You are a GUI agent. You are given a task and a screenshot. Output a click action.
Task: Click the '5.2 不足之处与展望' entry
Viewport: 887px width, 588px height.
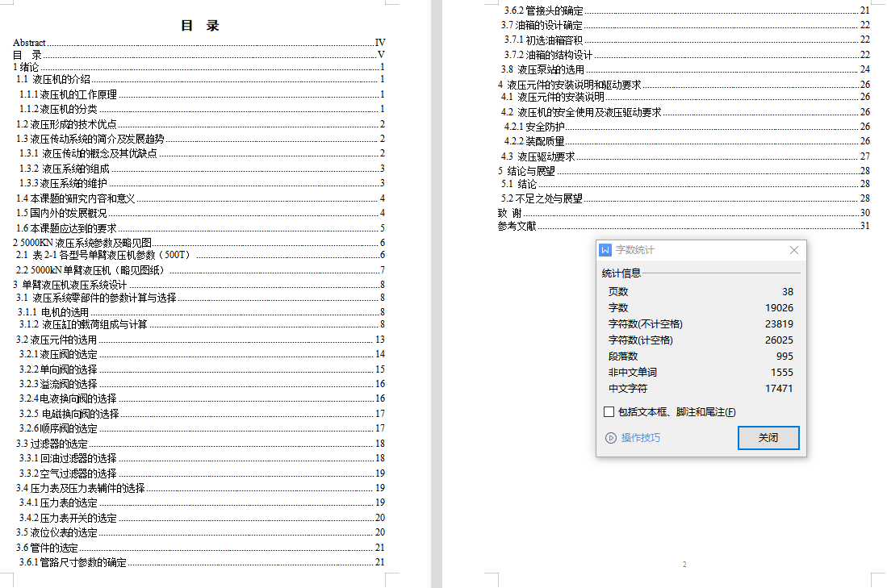click(x=684, y=198)
